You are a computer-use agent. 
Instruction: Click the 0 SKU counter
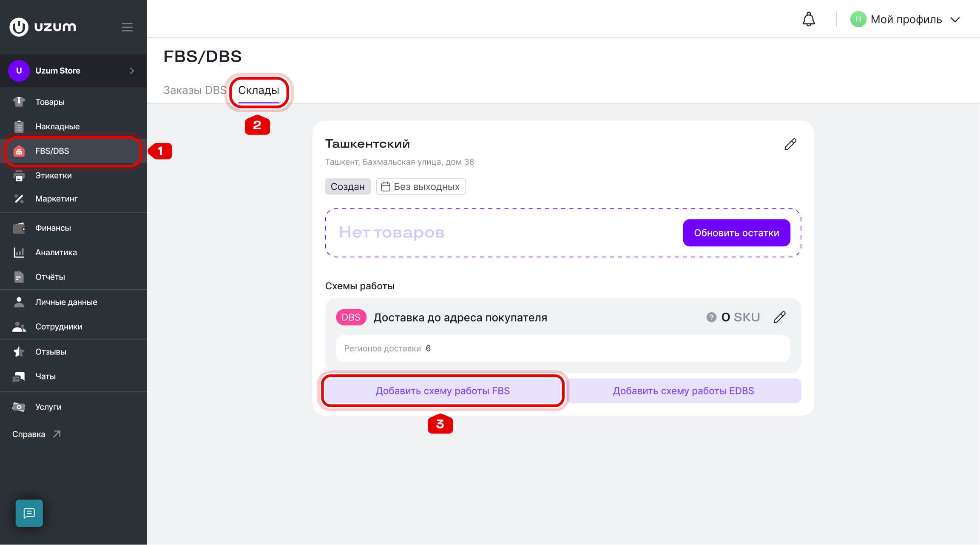(x=741, y=317)
